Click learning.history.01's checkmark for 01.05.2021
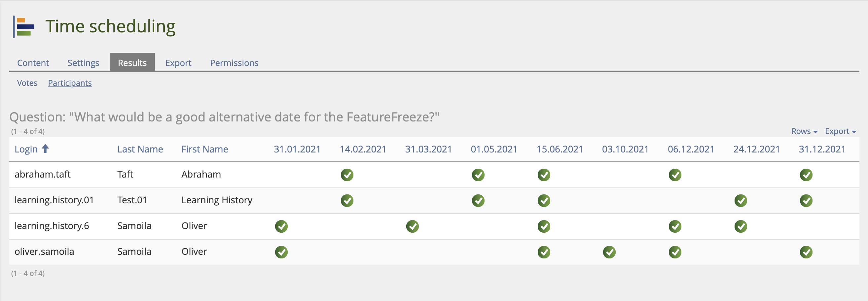The image size is (868, 301). (478, 201)
